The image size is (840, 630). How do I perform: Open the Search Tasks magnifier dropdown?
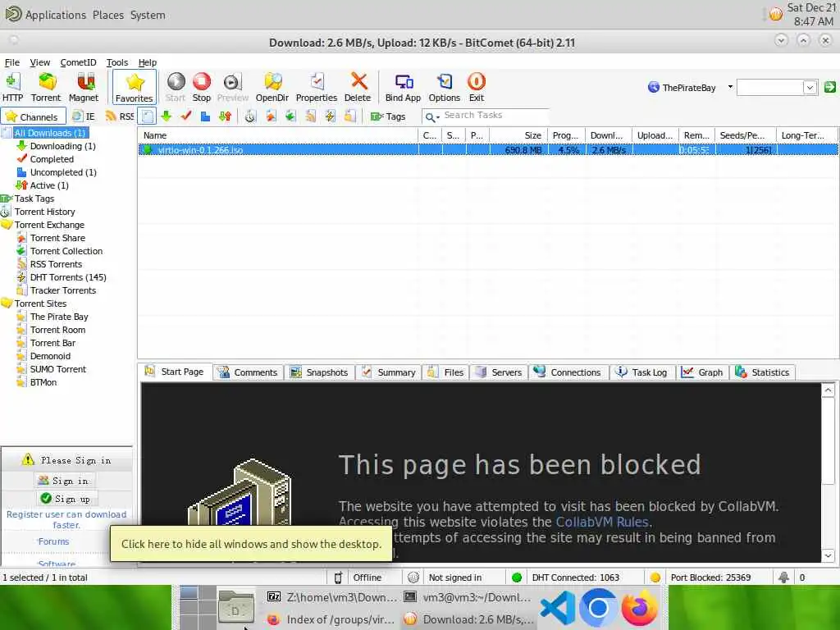click(431, 116)
